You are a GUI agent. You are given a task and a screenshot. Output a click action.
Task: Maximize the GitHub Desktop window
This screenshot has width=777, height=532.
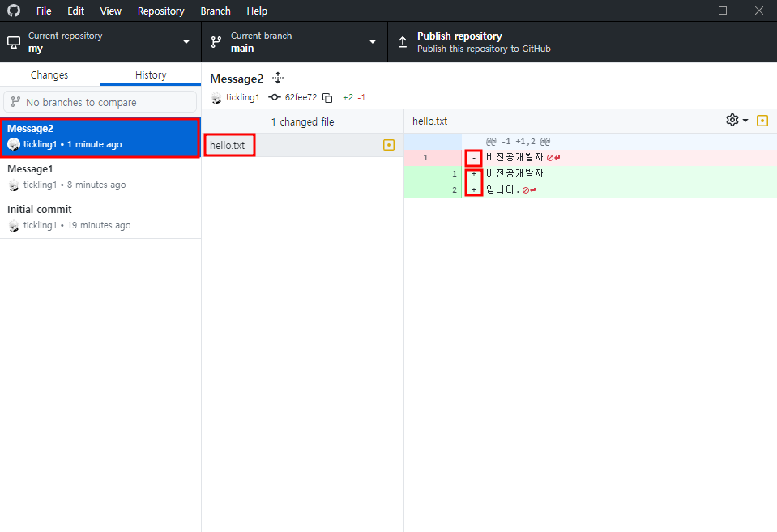tap(723, 11)
